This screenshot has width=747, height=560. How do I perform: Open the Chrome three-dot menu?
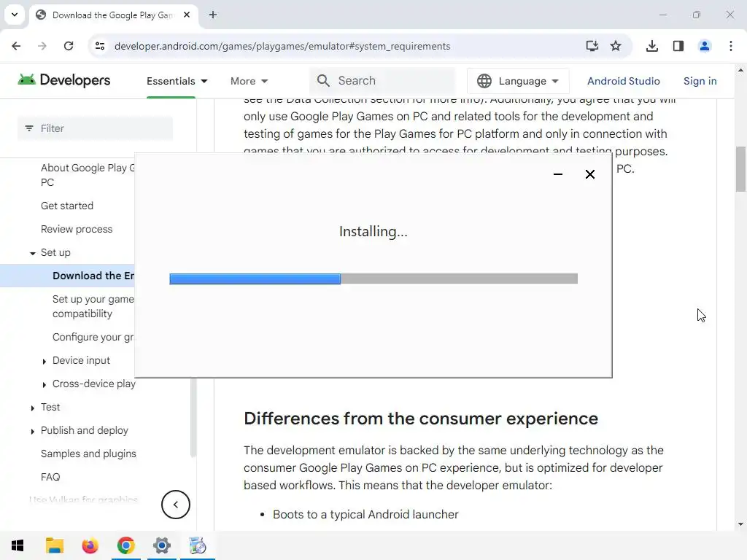click(731, 46)
